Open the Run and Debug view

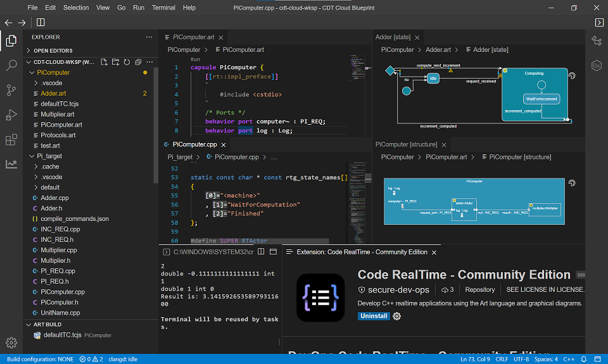click(x=11, y=115)
